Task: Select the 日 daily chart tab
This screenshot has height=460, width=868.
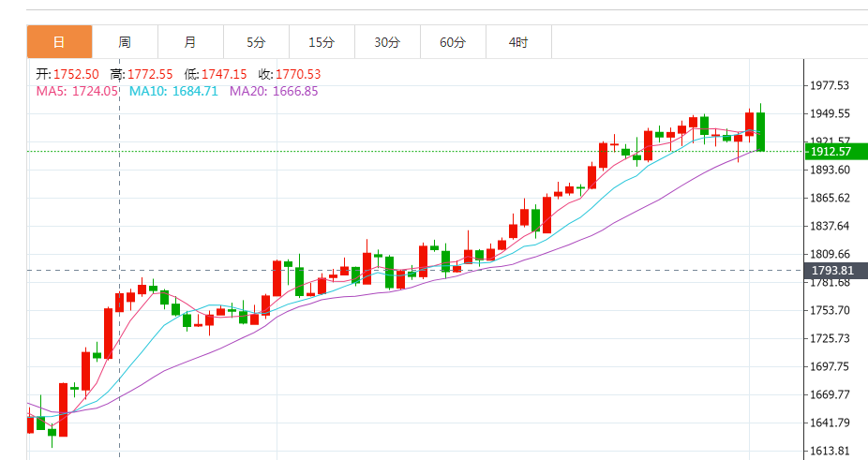Action: [x=59, y=42]
